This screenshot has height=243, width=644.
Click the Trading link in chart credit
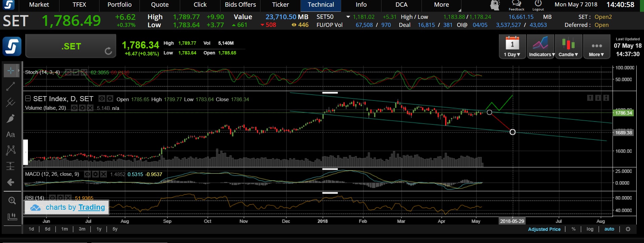click(x=92, y=207)
